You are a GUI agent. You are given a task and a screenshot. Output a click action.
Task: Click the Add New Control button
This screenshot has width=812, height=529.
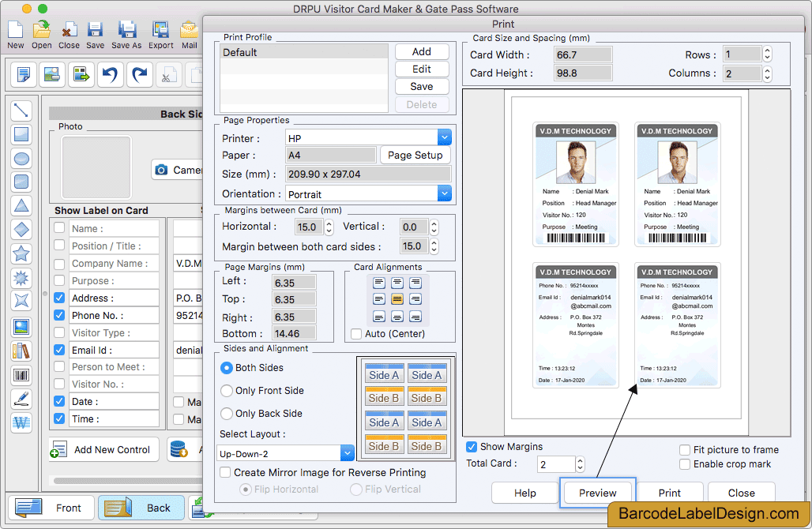pos(103,449)
